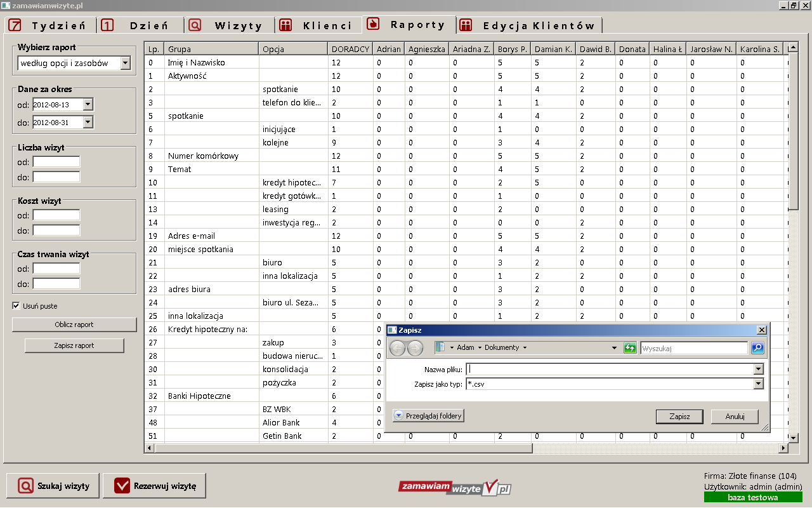Click the Dokumenty breadcrumb in path bar
Viewport: 812px width, 508px height.
click(x=502, y=347)
